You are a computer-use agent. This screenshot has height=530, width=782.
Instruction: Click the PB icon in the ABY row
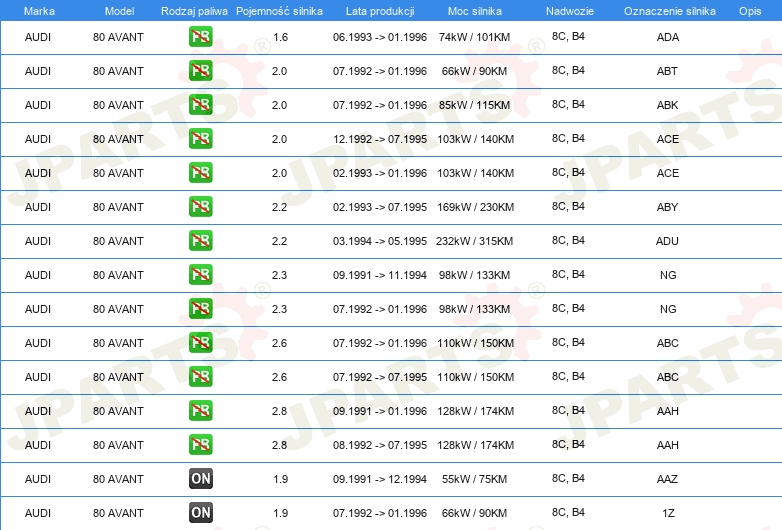pos(200,207)
